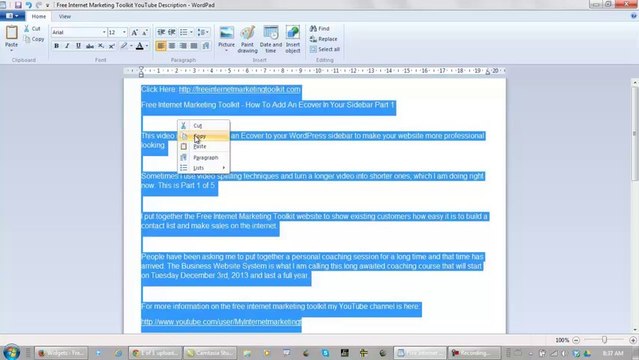The height and width of the screenshot is (360, 639).
Task: Apply the text highlight color
Action: click(124, 46)
